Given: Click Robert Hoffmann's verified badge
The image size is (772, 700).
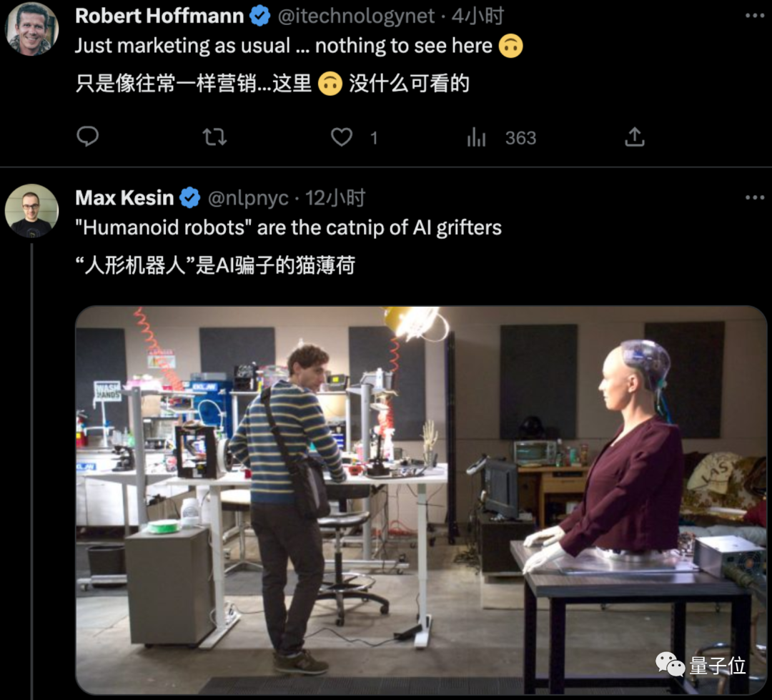Looking at the screenshot, I should click(260, 16).
